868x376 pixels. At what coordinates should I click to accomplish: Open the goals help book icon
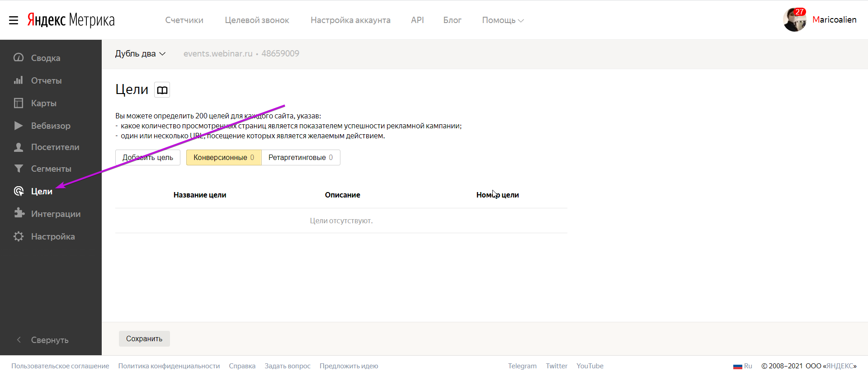pyautogui.click(x=162, y=90)
